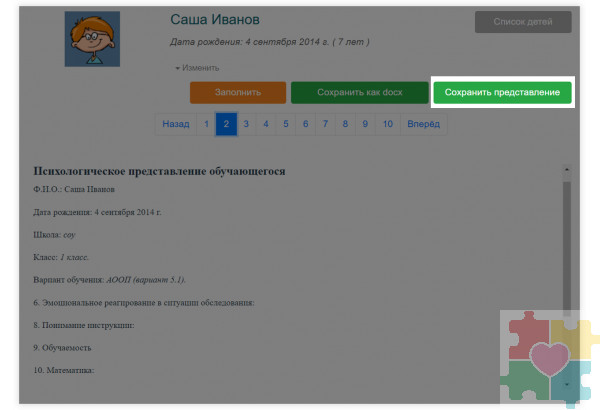Open page 3 in pagination
The image size is (600, 410).
coord(246,125)
